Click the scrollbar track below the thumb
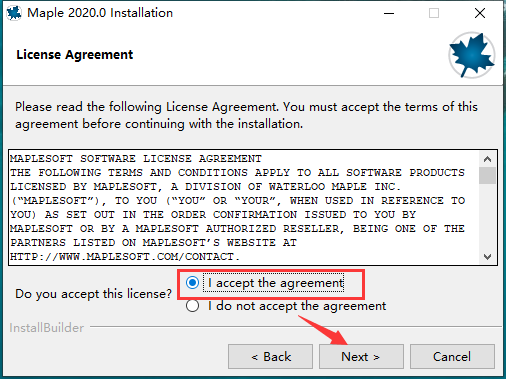Screen dimensions: 506x379 (487, 217)
